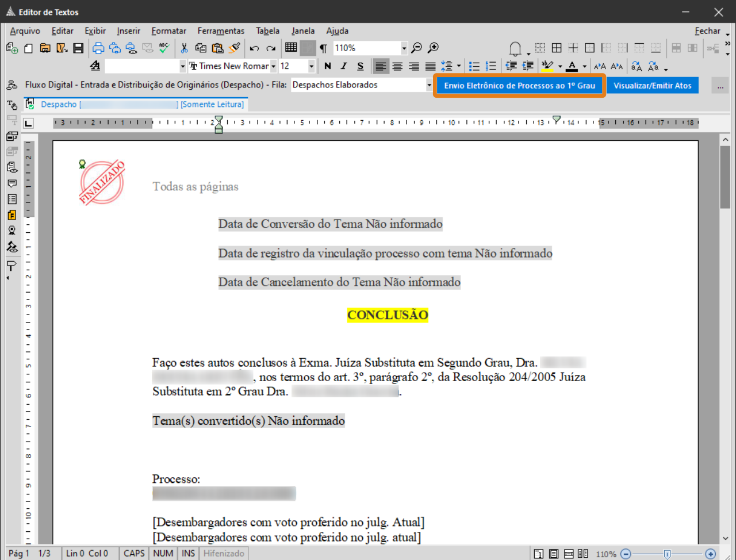The width and height of the screenshot is (736, 560).
Task: Expand the font size 12 dropdown
Action: tap(311, 66)
